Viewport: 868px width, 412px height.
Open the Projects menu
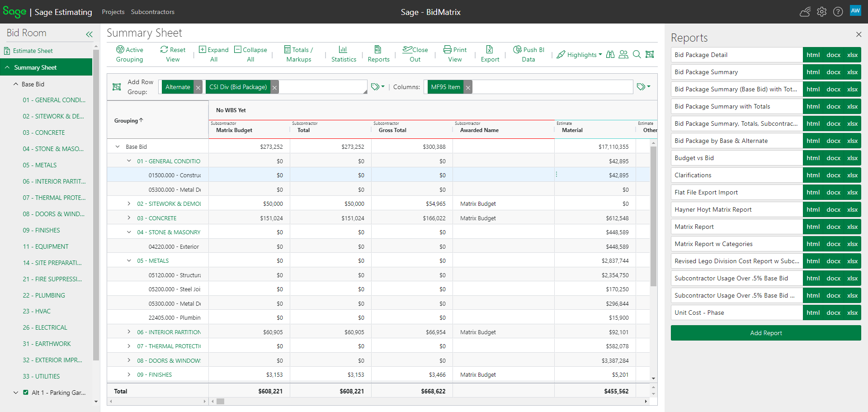113,12
